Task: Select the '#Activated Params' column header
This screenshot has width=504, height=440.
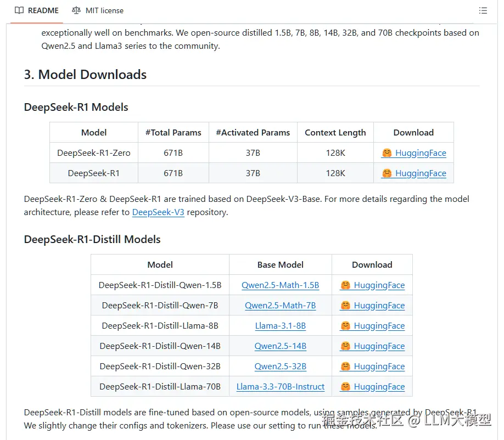Action: coord(253,132)
